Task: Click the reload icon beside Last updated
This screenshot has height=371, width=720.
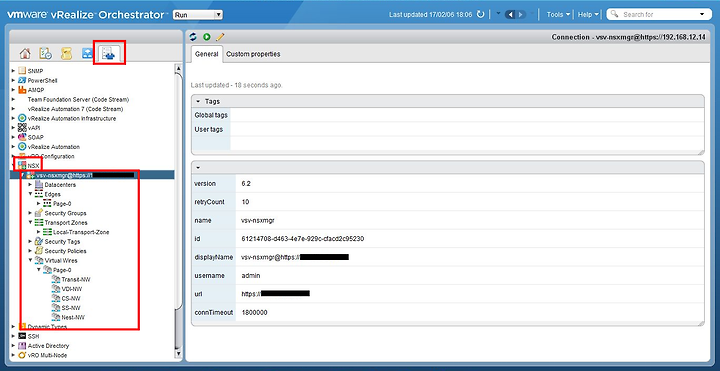Action: [x=481, y=15]
